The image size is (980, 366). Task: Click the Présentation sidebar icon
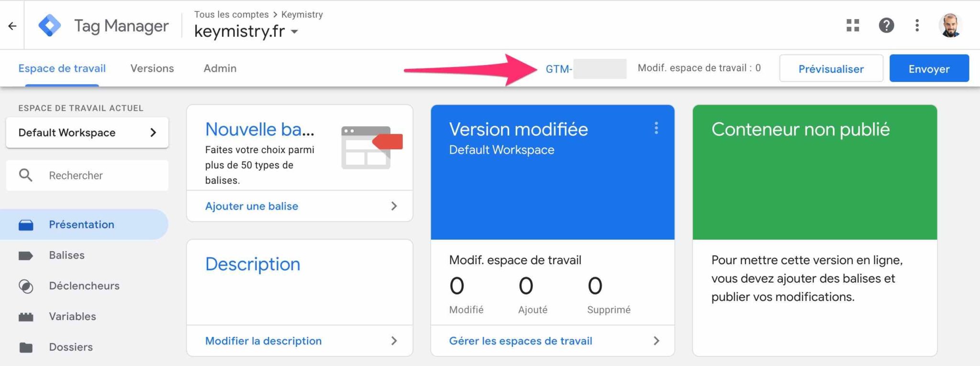tap(26, 225)
